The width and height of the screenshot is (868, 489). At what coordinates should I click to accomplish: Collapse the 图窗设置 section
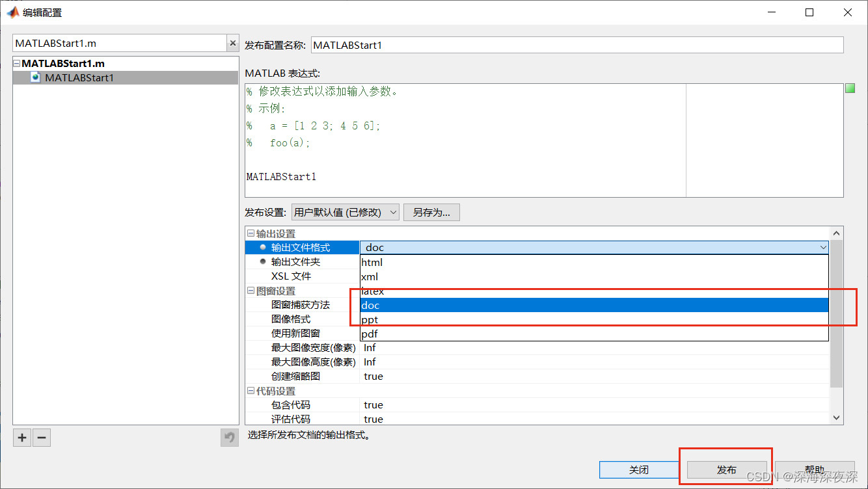(251, 291)
